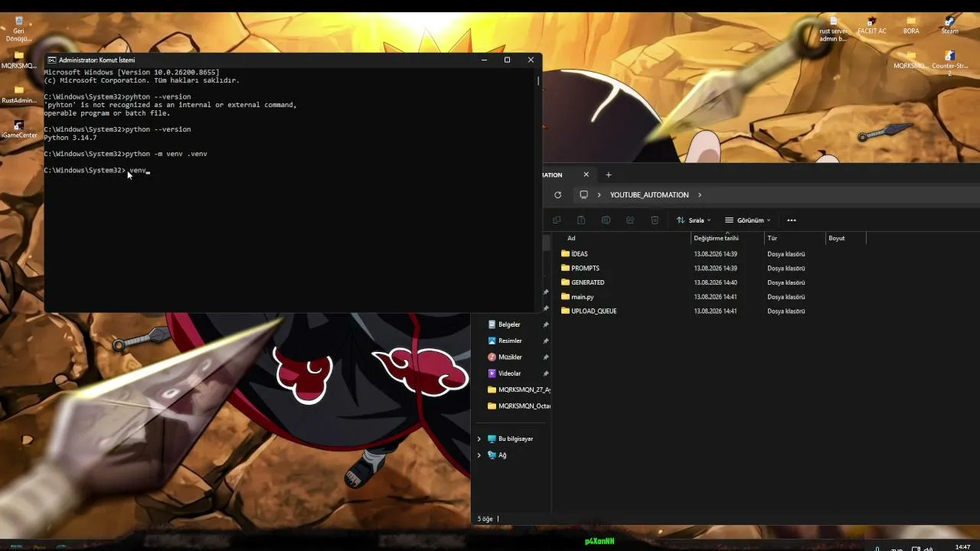
Task: Open the Sırala sort dropdown
Action: click(x=694, y=220)
